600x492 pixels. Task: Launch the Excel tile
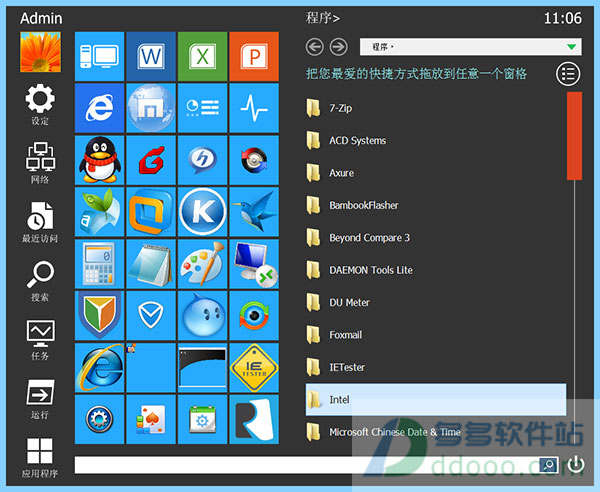tap(203, 56)
